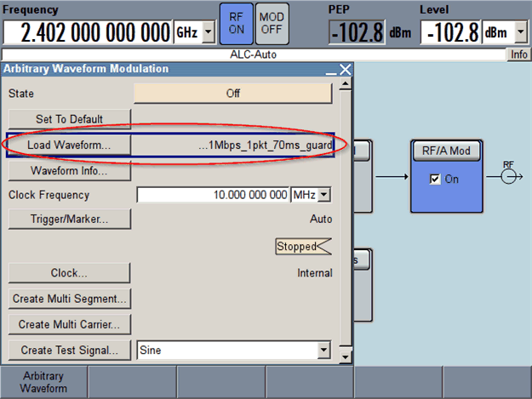This screenshot has height=399, width=532.
Task: Toggle the RF/A Mod On checkbox
Action: pyautogui.click(x=435, y=179)
